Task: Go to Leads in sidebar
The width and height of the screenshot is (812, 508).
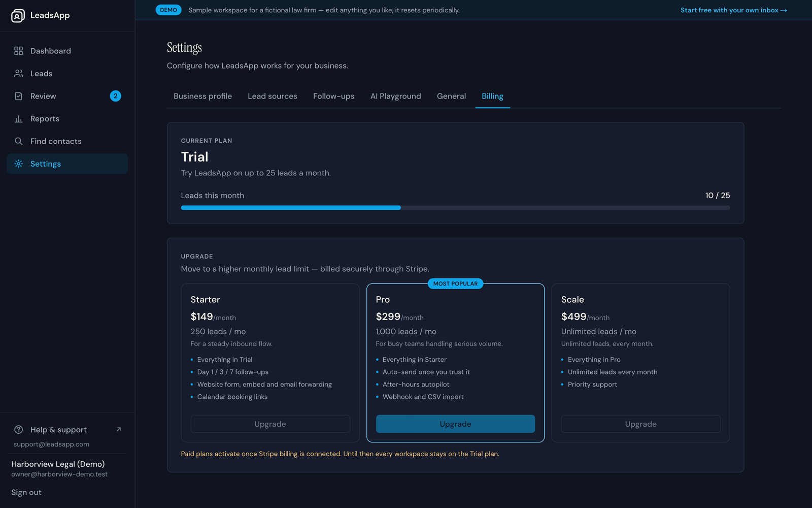Action: point(67,74)
